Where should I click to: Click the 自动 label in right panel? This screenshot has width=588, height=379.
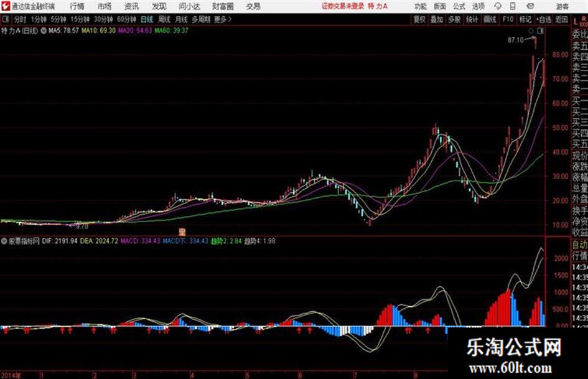[580, 245]
